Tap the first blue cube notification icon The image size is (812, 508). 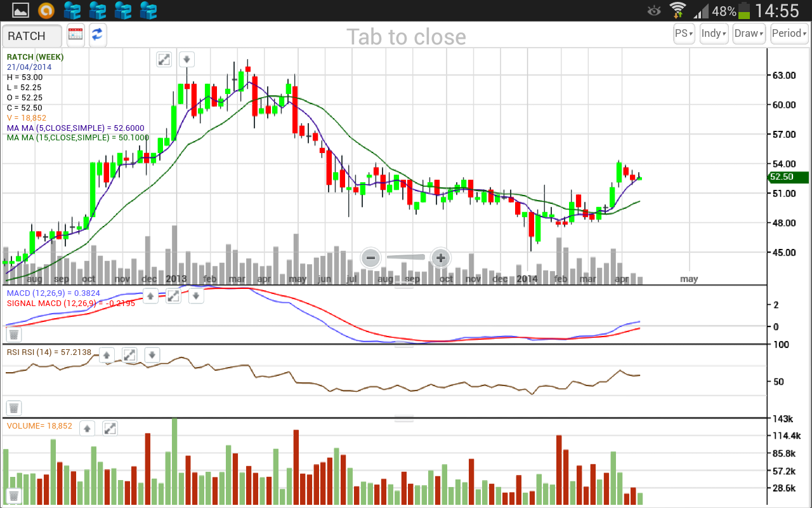pyautogui.click(x=72, y=10)
